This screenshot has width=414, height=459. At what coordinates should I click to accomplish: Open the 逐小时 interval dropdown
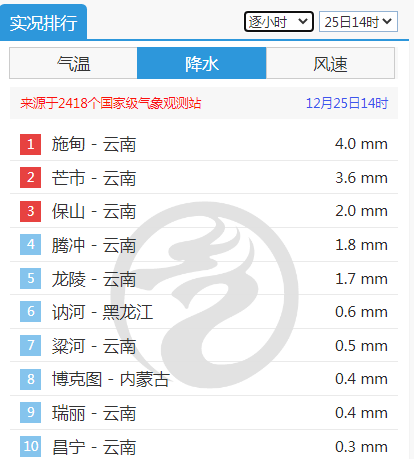click(279, 22)
